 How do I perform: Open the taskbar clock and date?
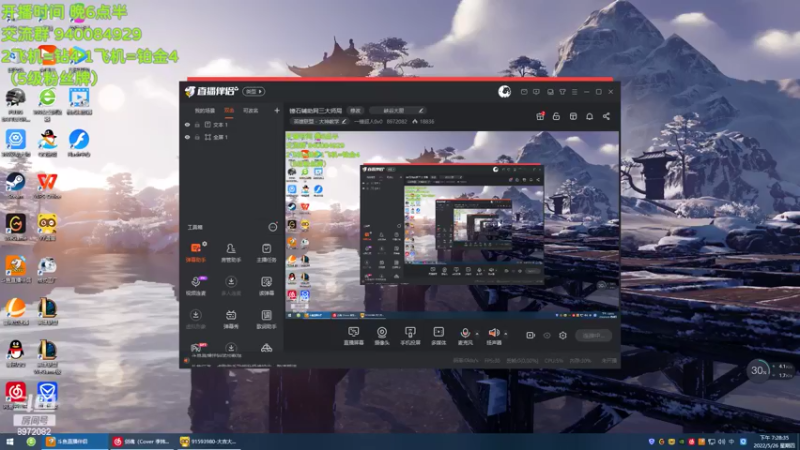[x=773, y=442]
